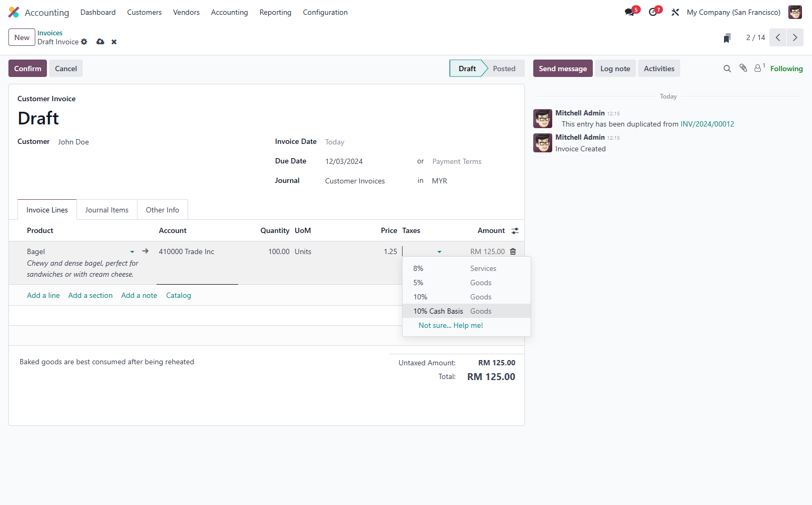The width and height of the screenshot is (812, 505).
Task: Open the Dashboard menu
Action: tap(98, 12)
